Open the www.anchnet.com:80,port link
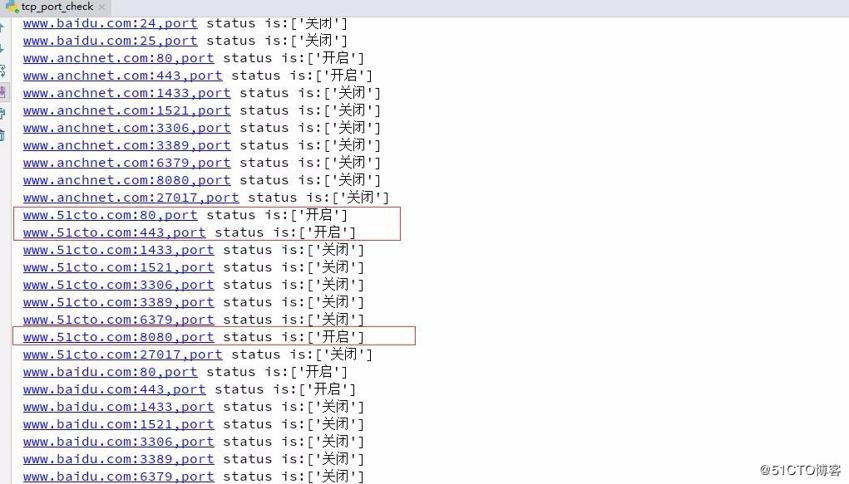 118,58
